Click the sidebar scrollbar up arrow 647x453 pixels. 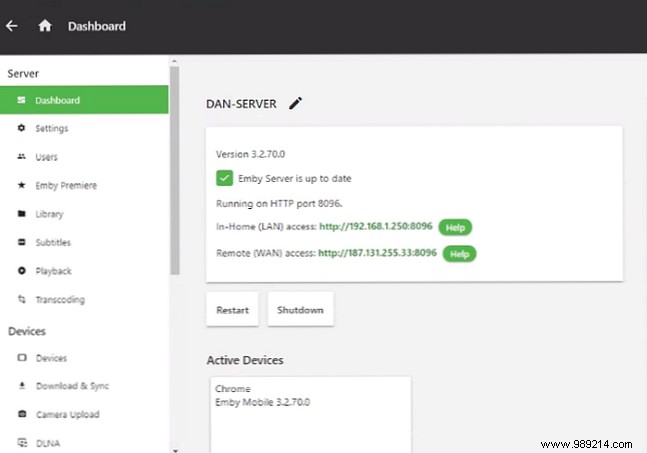click(x=175, y=61)
